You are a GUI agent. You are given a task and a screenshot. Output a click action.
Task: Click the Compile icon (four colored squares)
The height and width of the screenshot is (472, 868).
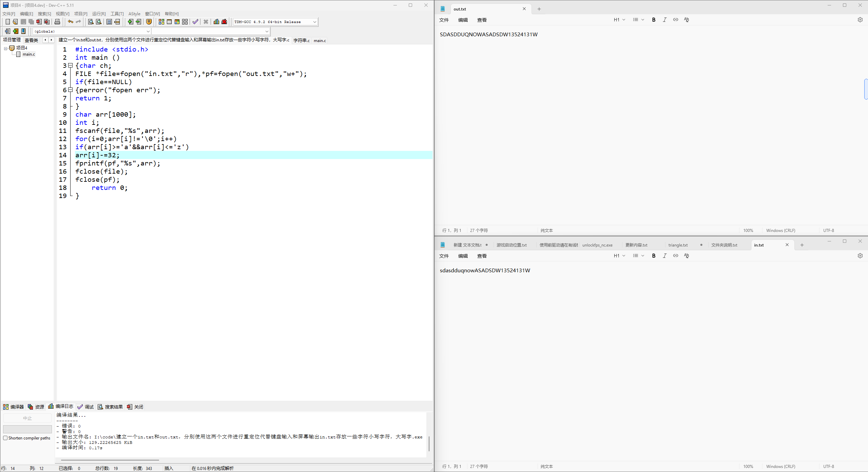(161, 22)
